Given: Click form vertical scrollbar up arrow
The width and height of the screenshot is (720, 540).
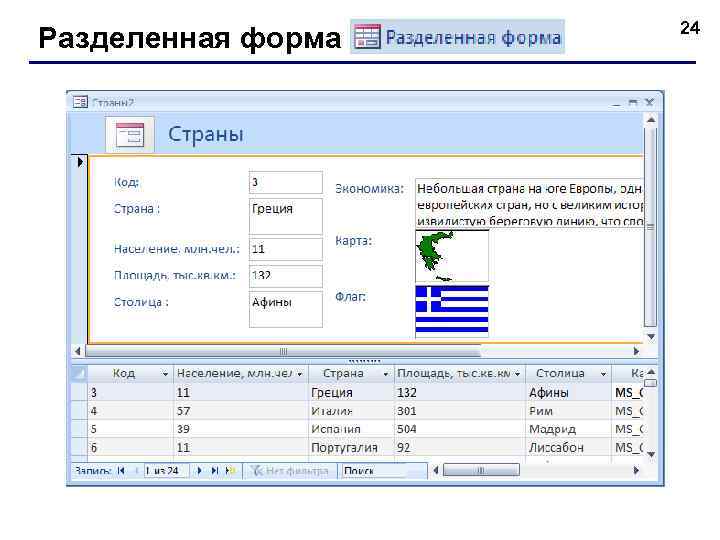Looking at the screenshot, I should pos(651,120).
